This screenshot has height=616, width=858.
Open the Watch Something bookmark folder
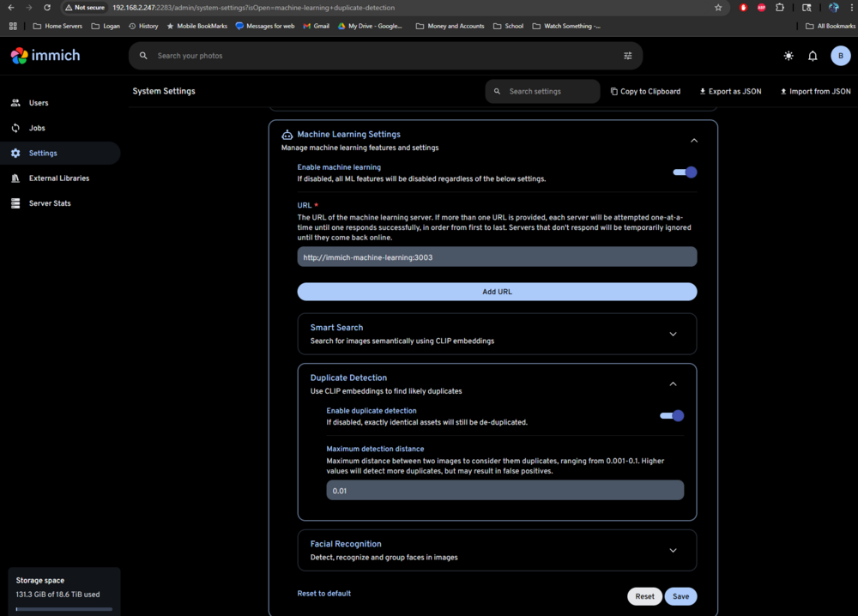pos(566,27)
